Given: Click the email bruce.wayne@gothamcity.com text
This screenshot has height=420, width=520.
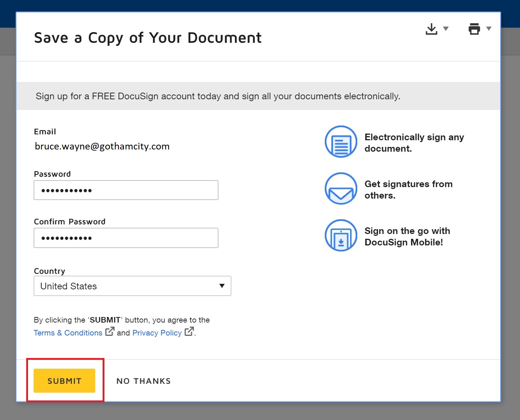Looking at the screenshot, I should [x=102, y=147].
